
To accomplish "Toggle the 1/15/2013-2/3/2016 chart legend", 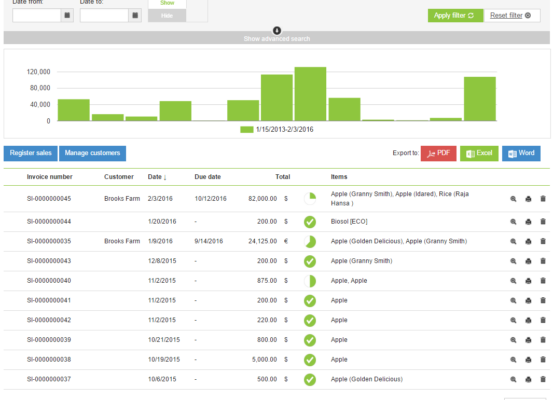I will tap(277, 130).
